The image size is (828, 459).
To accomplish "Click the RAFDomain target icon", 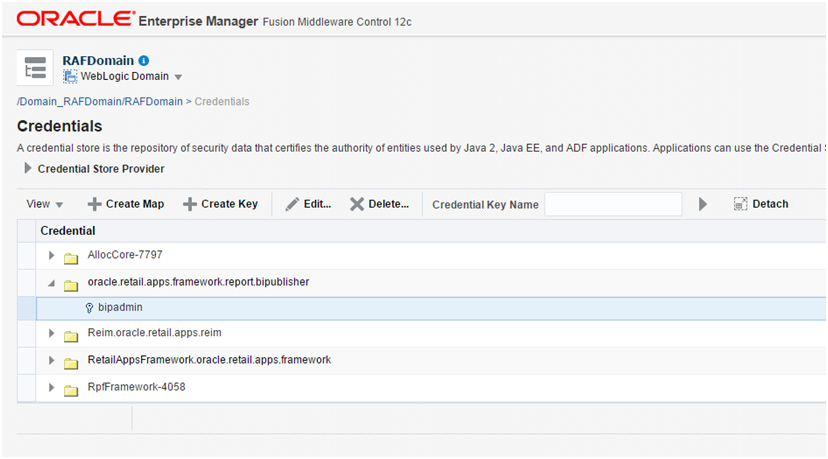I will pyautogui.click(x=35, y=69).
